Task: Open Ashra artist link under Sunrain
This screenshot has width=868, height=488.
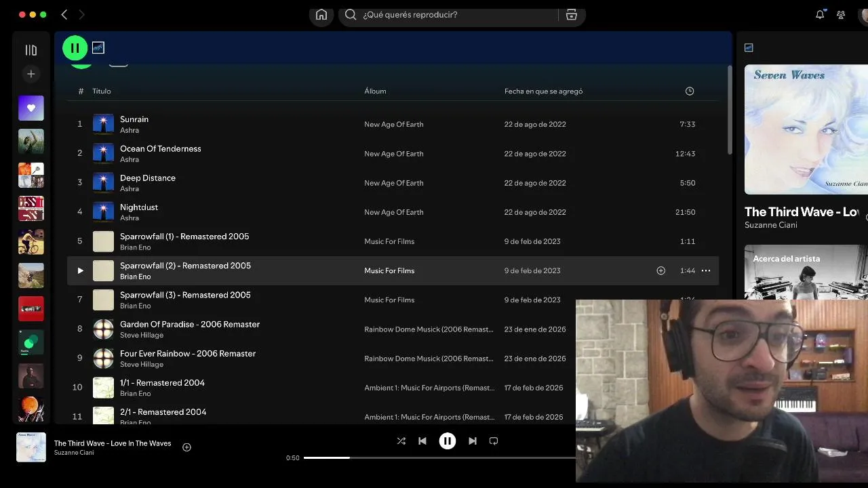Action: pyautogui.click(x=130, y=130)
